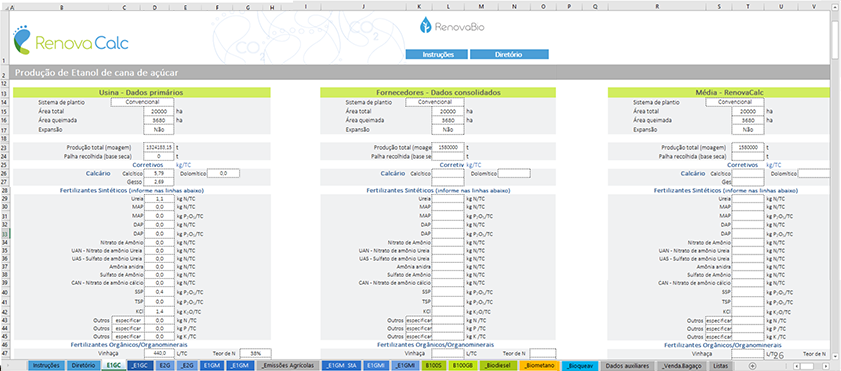Select the E1GC sheet tab
The image size is (841, 371).
point(113,366)
